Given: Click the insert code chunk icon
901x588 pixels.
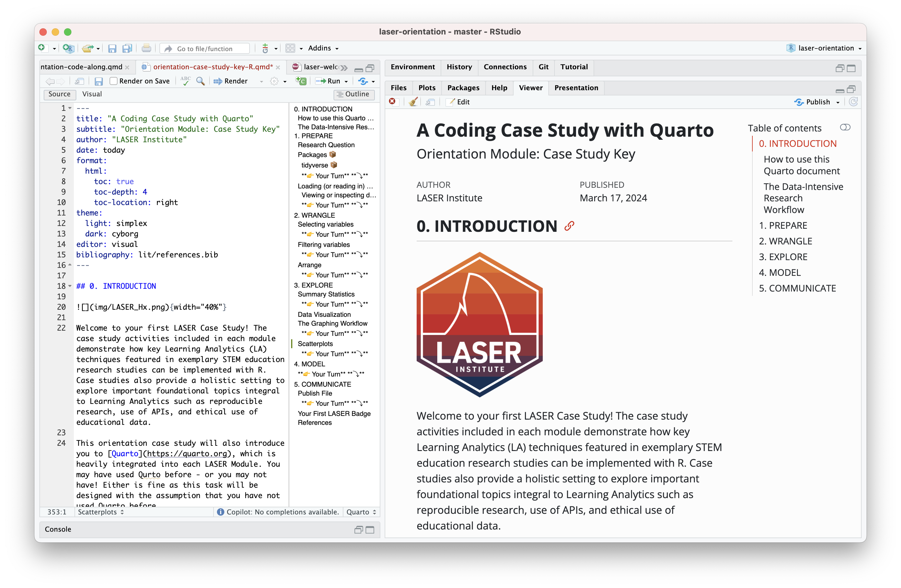Looking at the screenshot, I should point(301,81).
